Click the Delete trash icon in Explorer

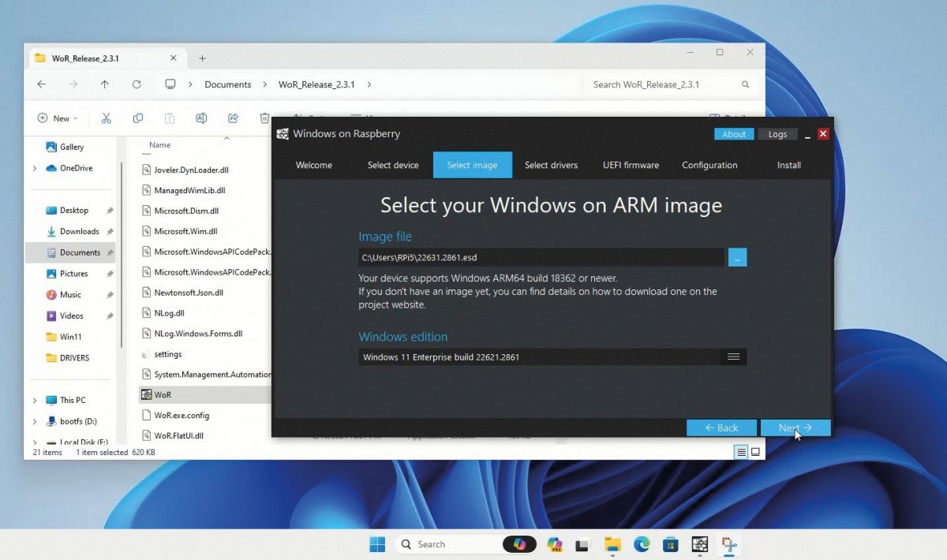click(264, 118)
